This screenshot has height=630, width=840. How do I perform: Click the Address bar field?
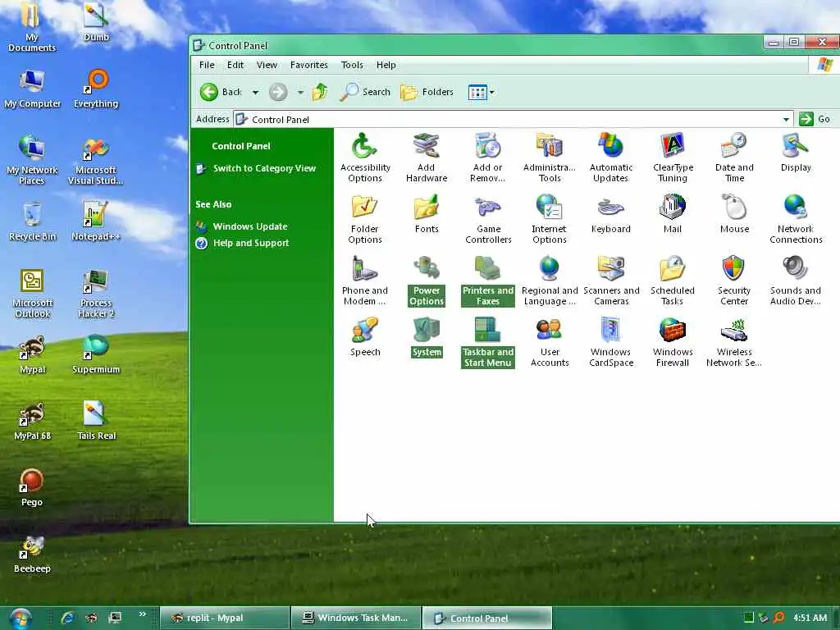514,119
